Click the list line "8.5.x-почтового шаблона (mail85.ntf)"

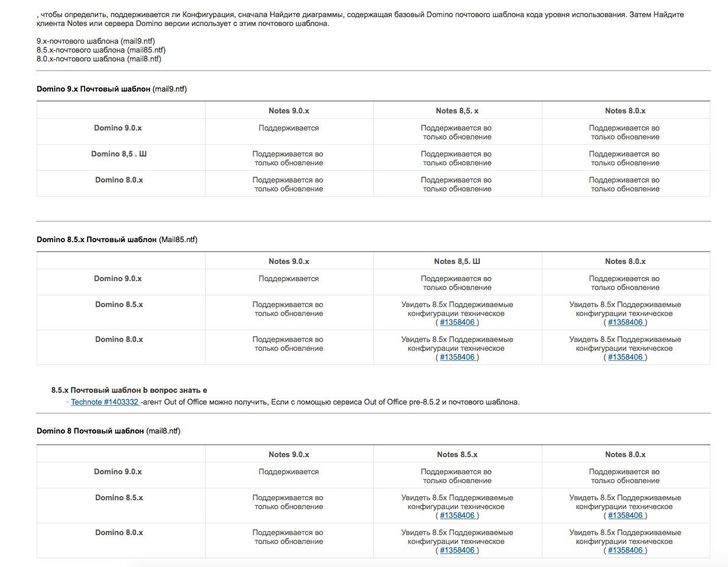pyautogui.click(x=101, y=50)
